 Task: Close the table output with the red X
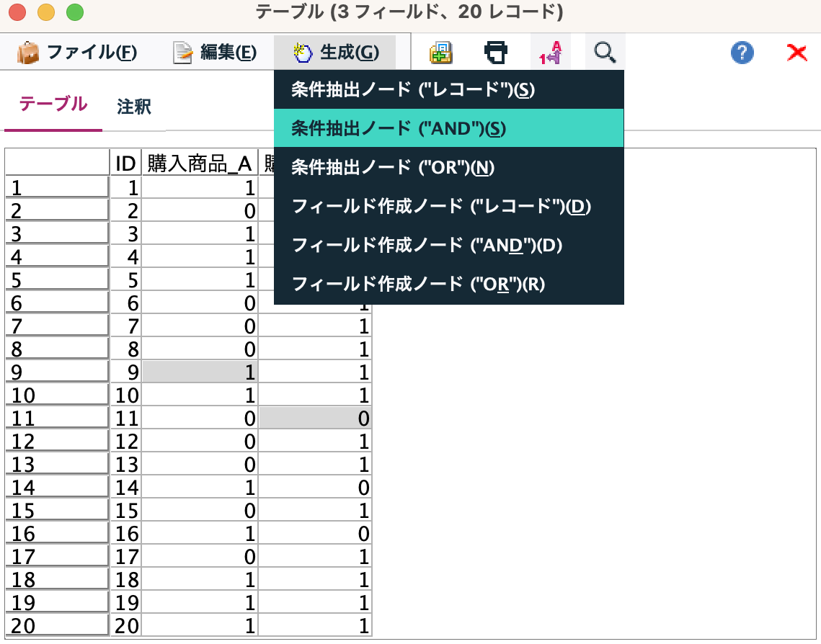point(796,52)
